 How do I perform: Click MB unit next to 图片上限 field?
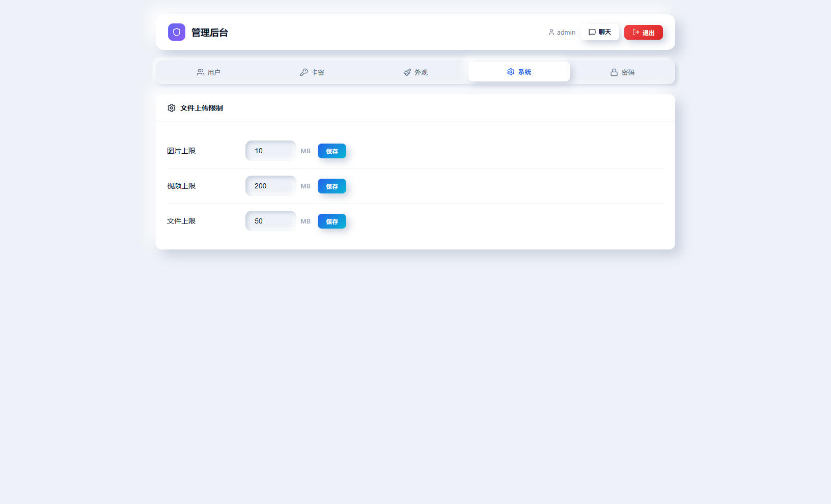click(306, 151)
